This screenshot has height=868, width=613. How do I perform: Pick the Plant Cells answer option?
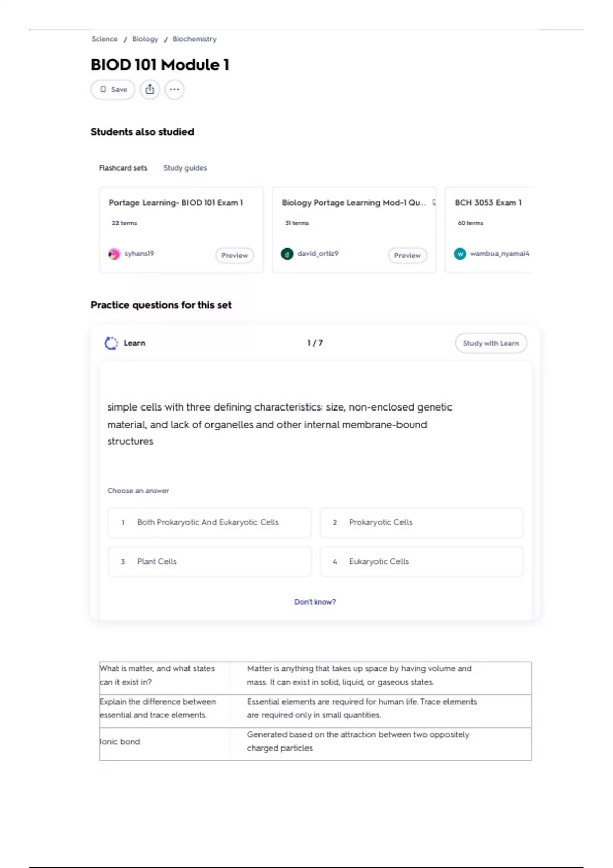(x=209, y=562)
